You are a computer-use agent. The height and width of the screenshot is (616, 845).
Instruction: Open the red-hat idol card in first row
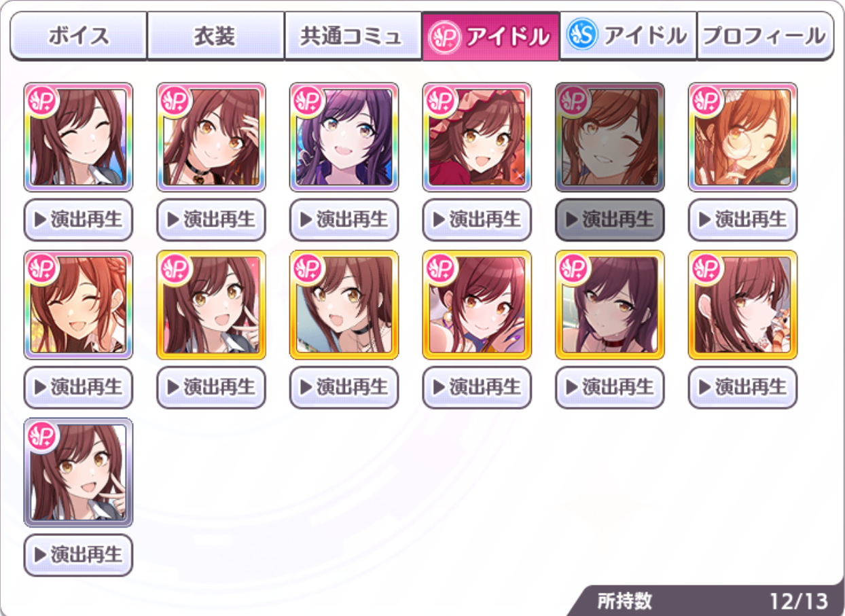click(477, 137)
